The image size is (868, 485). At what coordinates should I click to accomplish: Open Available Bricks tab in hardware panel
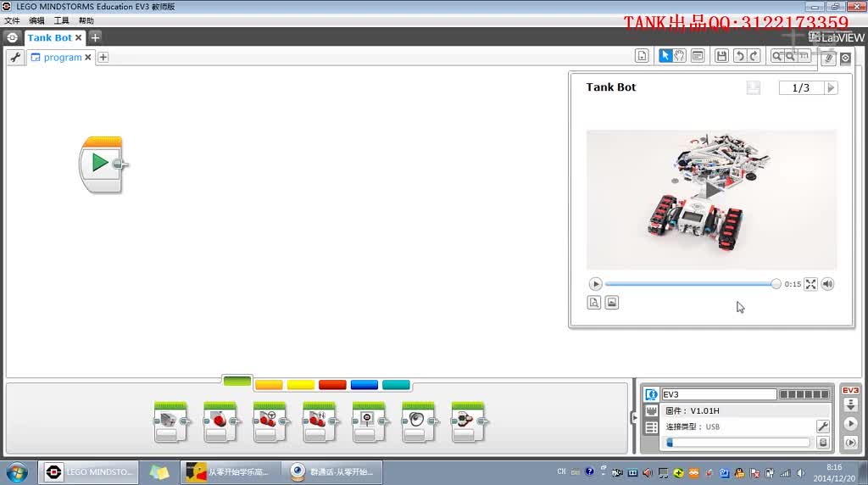point(651,427)
